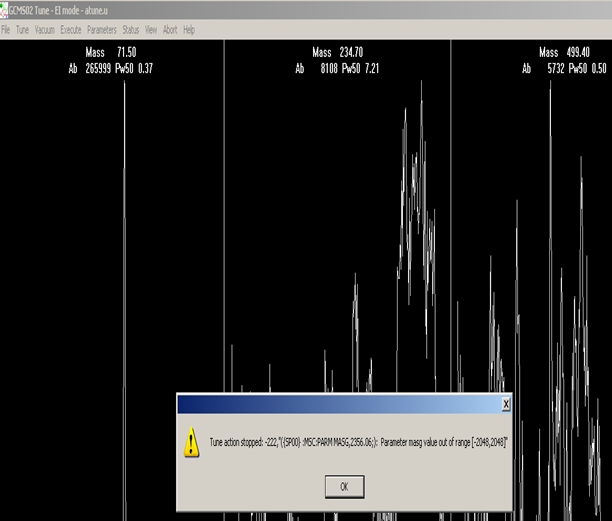Click the Pw50 0.50 value

pyautogui.click(x=587, y=69)
